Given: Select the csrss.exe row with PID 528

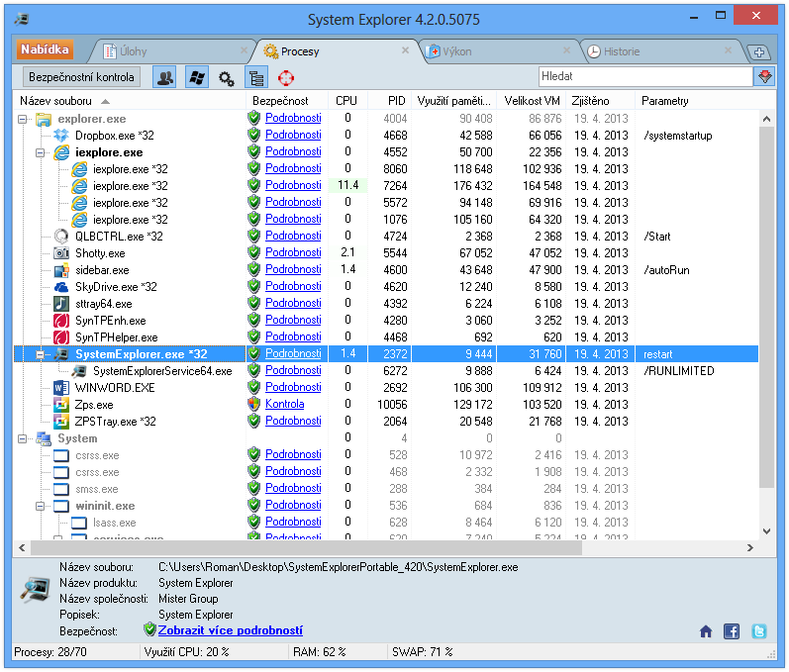Looking at the screenshot, I should 385,455.
